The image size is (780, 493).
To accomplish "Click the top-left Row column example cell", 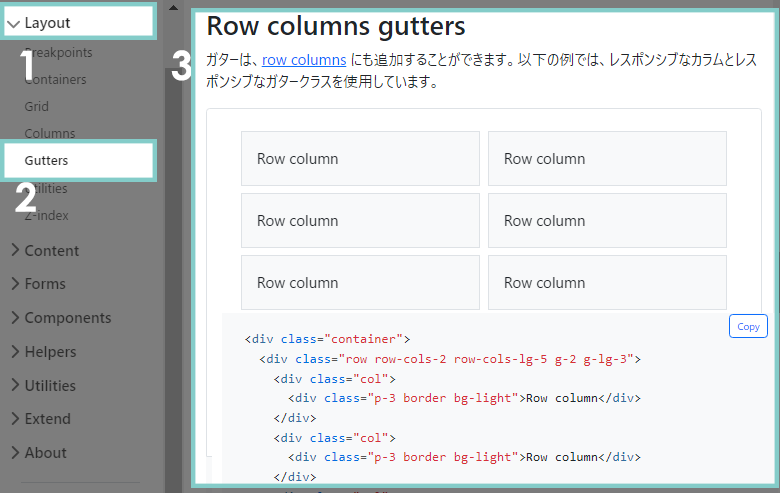I will (360, 159).
